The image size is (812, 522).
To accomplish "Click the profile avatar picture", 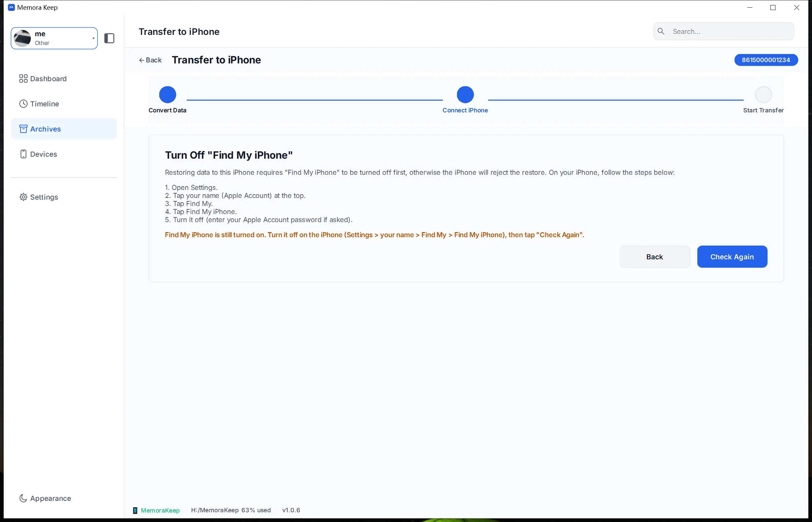I will click(23, 38).
